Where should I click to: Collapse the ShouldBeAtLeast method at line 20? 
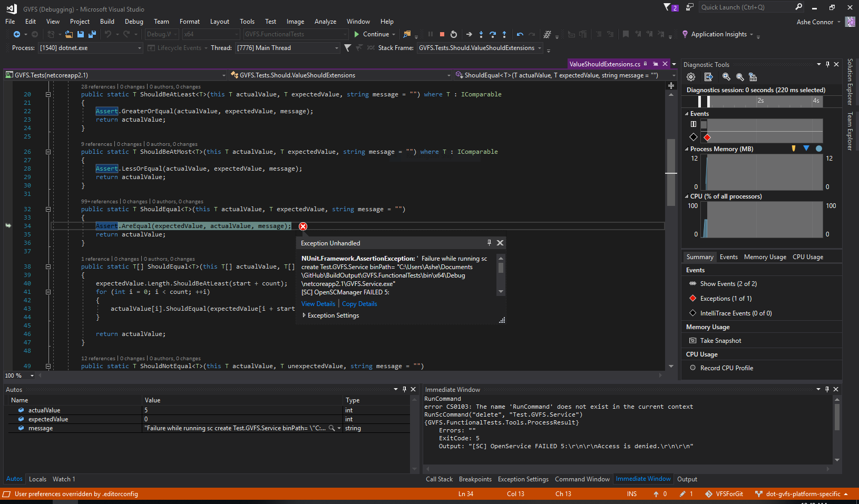pos(48,95)
